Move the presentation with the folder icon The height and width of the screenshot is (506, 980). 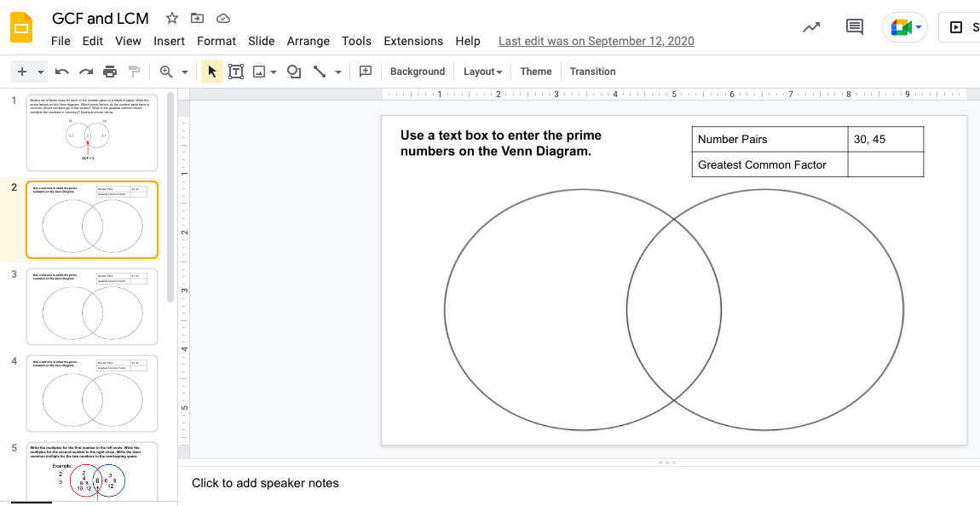click(x=198, y=18)
